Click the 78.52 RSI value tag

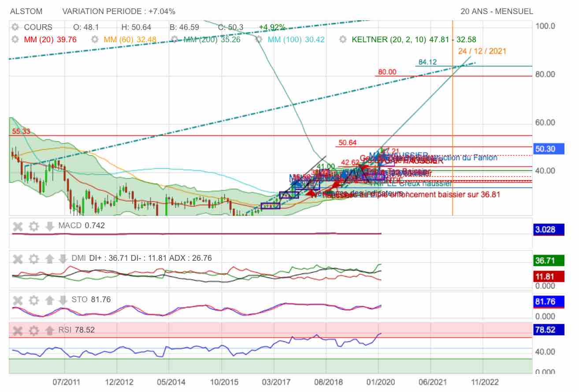(549, 330)
